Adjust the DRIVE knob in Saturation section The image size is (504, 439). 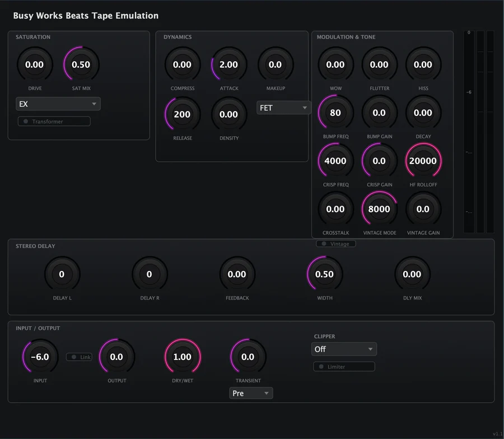point(34,64)
